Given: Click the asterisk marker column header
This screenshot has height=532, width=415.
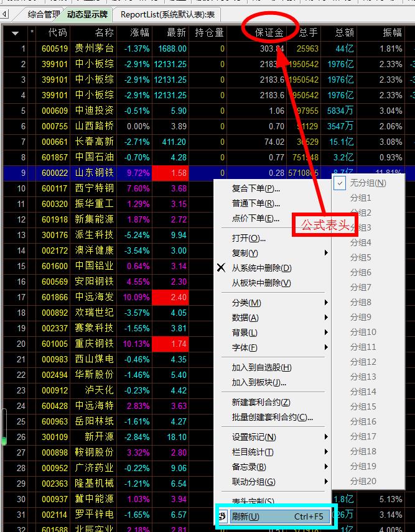Looking at the screenshot, I should click(x=32, y=32).
